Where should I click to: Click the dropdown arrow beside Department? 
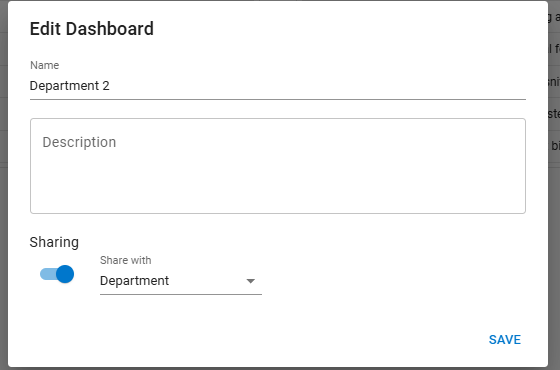click(x=251, y=281)
